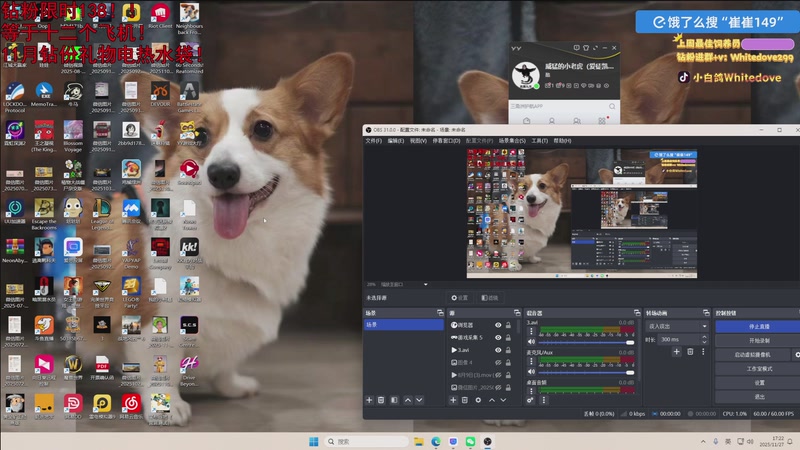Open the Riot Client desktop shortcut
This screenshot has width=800, height=450.
coord(160,15)
